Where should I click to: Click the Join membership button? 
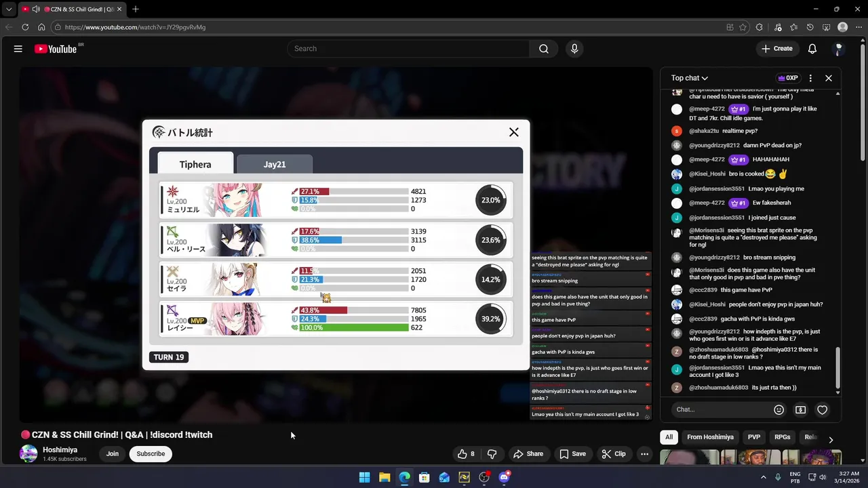point(113,454)
